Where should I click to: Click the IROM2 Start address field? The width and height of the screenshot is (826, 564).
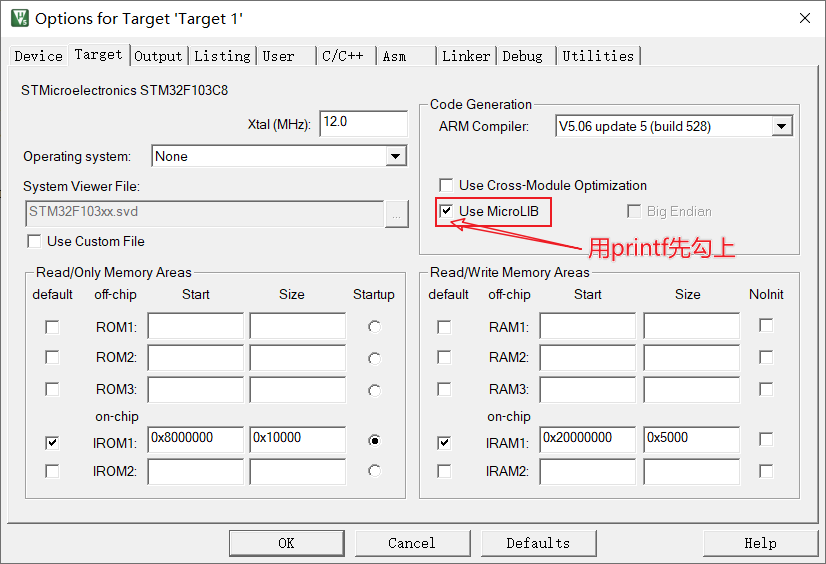(195, 471)
